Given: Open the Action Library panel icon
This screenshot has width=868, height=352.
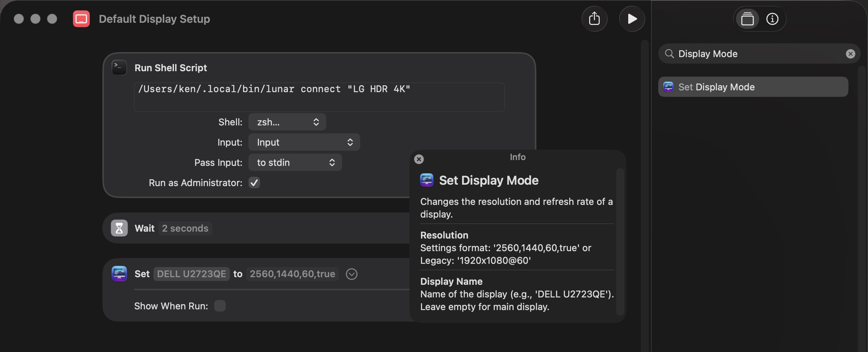Looking at the screenshot, I should 747,19.
